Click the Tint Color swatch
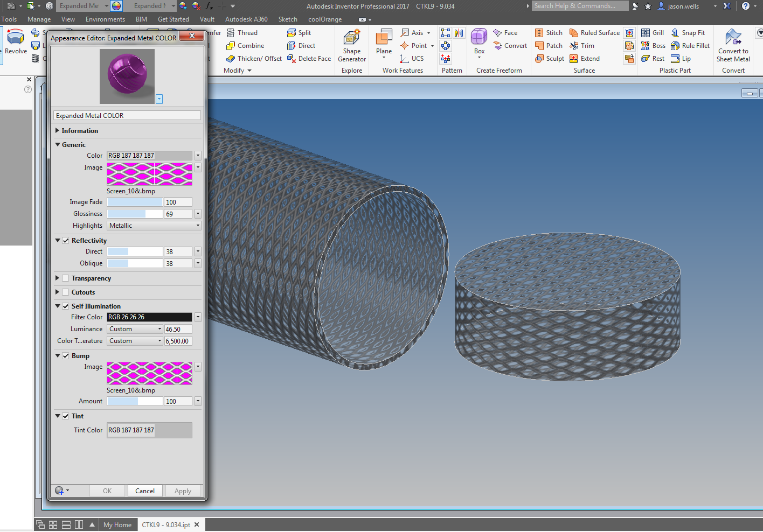The width and height of the screenshot is (763, 532). tap(149, 430)
